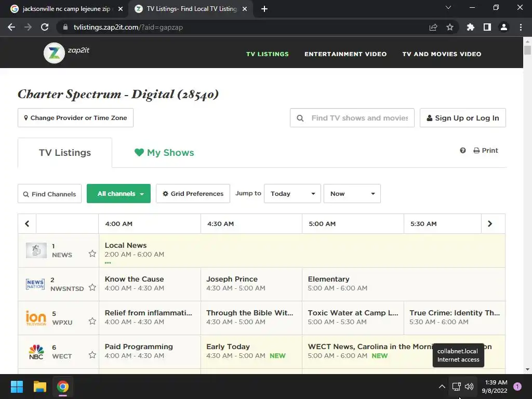The image size is (532, 399).
Task: Open ENTERTAINMENT VIDEO navigation item
Action: (345, 54)
